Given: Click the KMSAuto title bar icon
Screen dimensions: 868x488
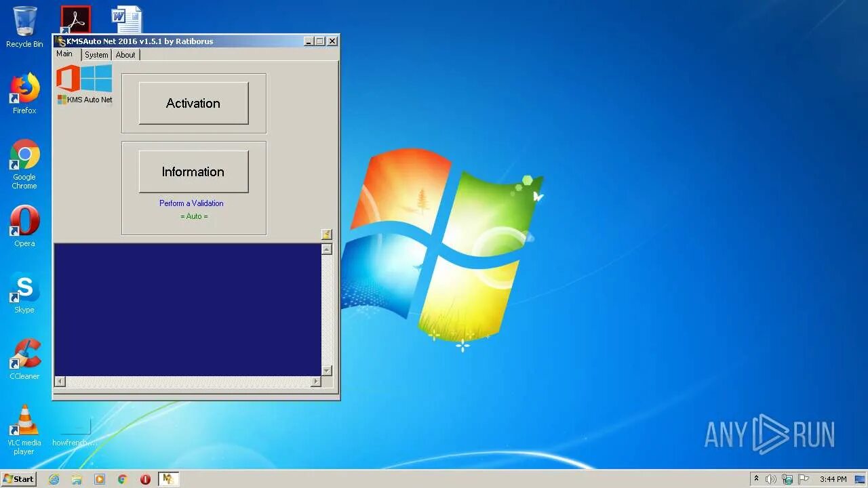Looking at the screenshot, I should click(x=61, y=41).
